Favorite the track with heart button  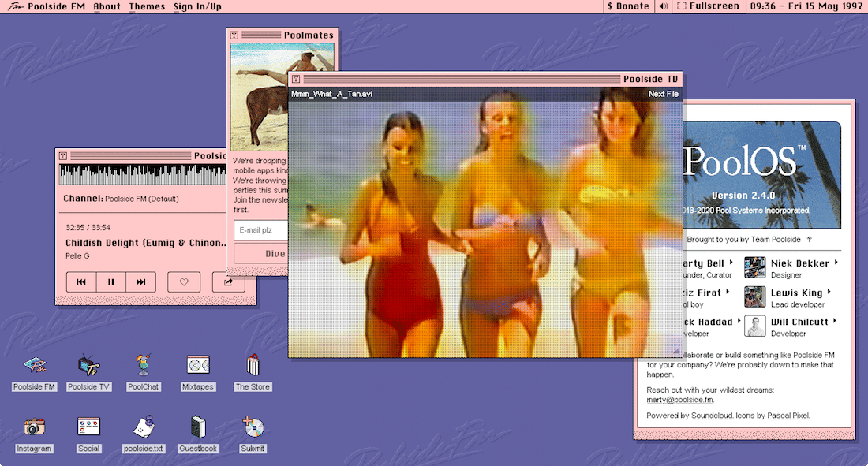184,281
